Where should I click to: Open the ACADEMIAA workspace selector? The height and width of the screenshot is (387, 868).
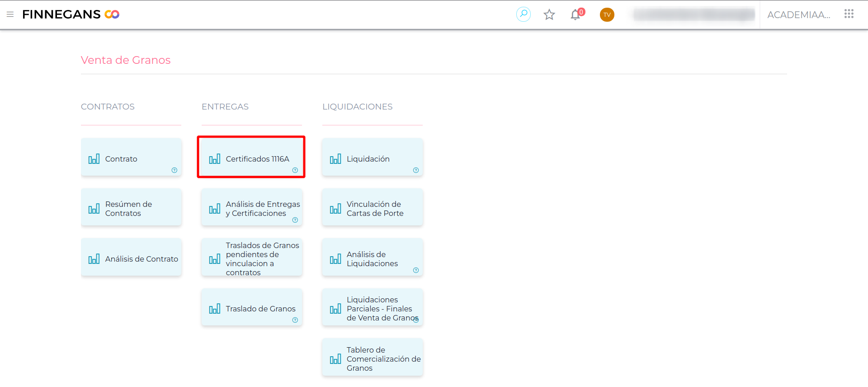coord(798,15)
